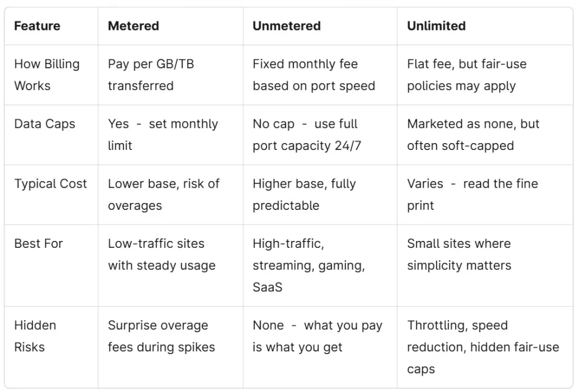Click the 'Flat fee, but fair-use' cell

coord(466,75)
